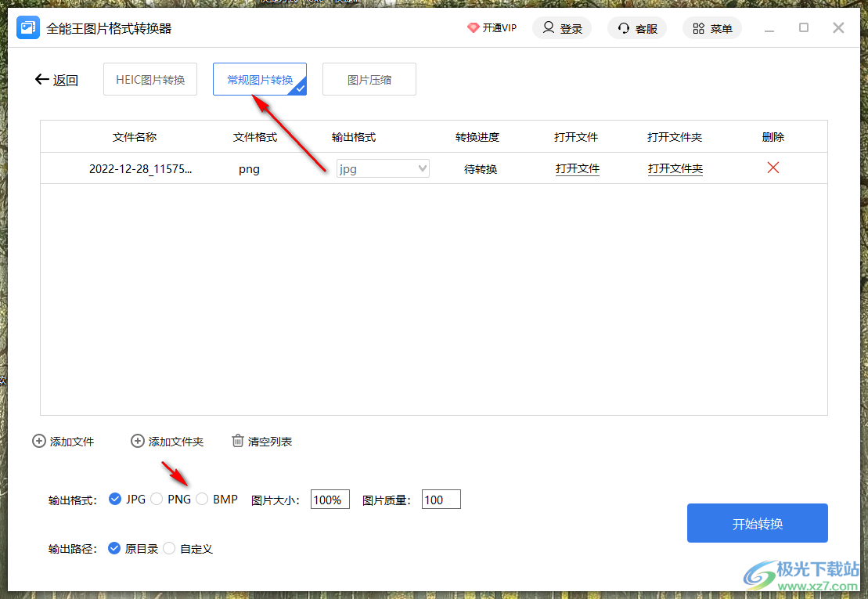Close the converter window
The image size is (868, 599).
[x=839, y=27]
